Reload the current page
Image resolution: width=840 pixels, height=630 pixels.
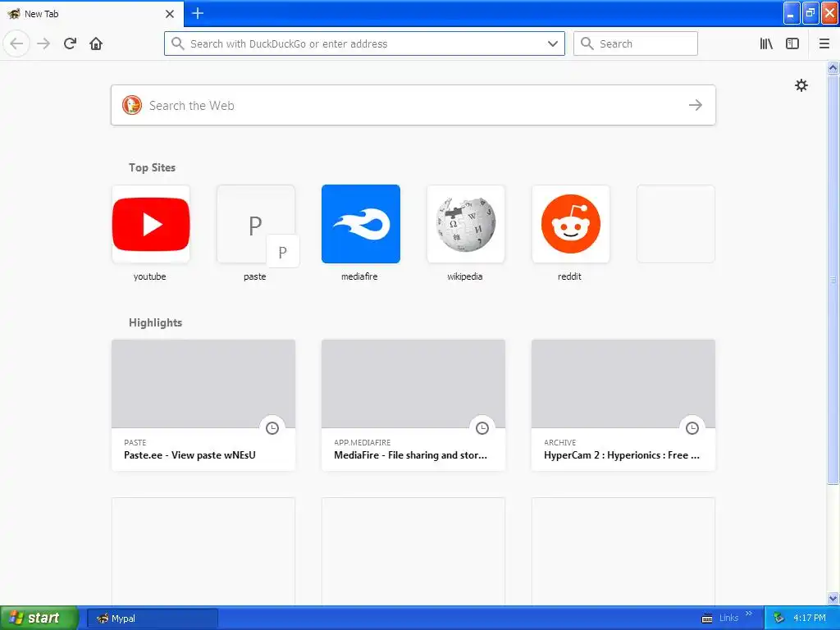71,43
